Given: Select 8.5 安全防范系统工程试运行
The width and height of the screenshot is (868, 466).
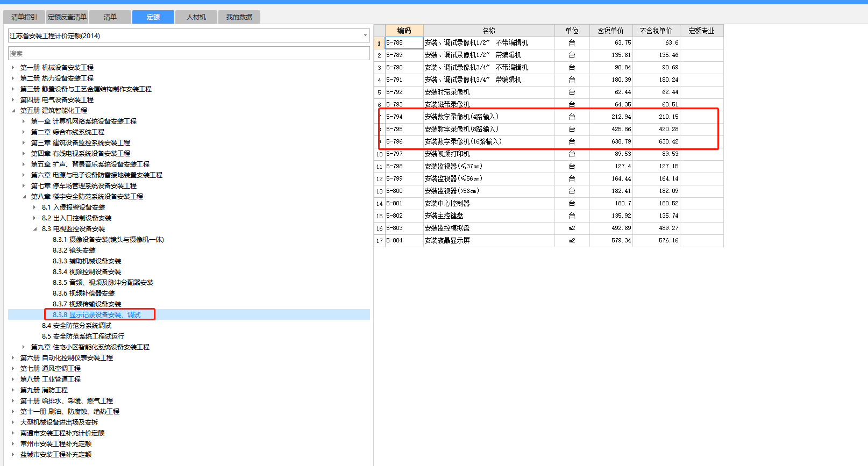Looking at the screenshot, I should 83,336.
